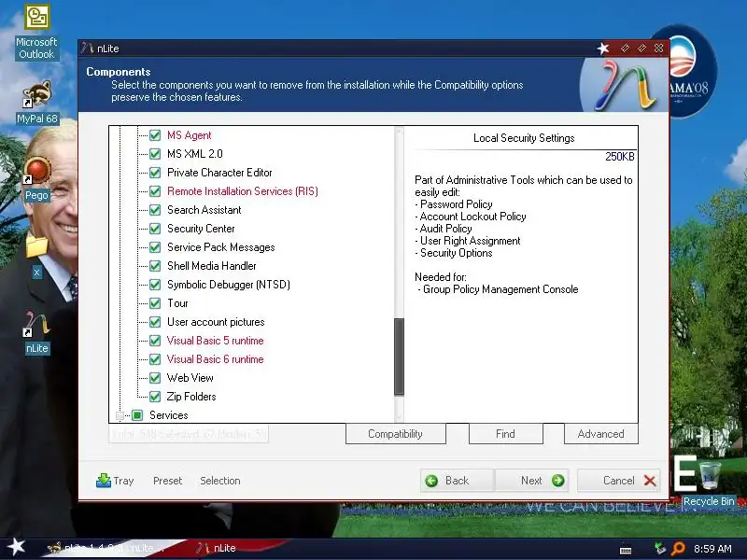Screen dimensions: 747x560
Task: Select the Web View component row
Action: tap(190, 378)
